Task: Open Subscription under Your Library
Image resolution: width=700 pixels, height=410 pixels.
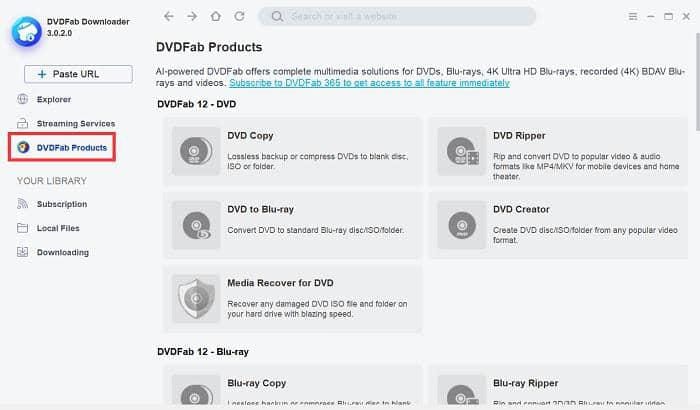Action: click(x=62, y=204)
